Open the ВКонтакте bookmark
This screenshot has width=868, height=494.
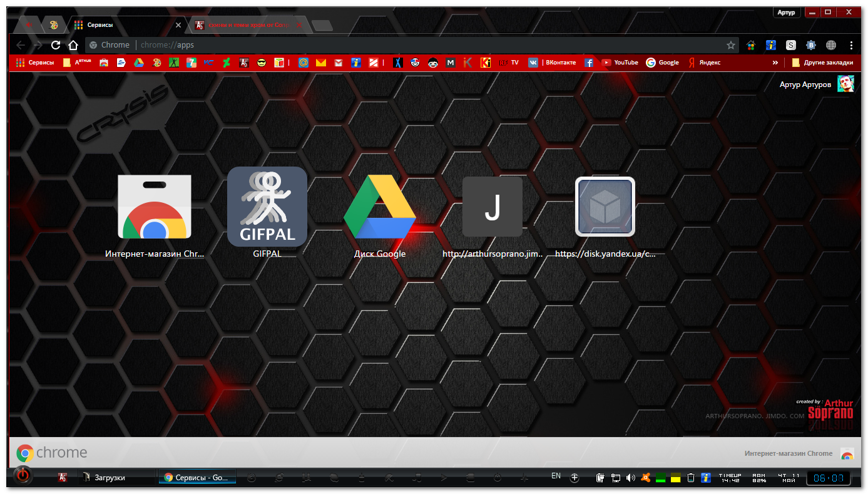point(553,63)
